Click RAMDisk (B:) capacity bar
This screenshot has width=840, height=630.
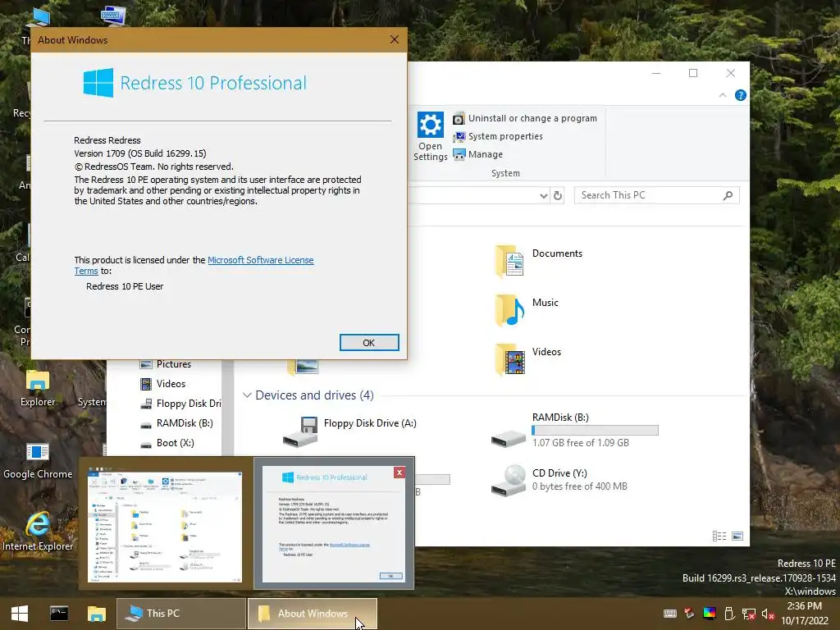pyautogui.click(x=596, y=430)
